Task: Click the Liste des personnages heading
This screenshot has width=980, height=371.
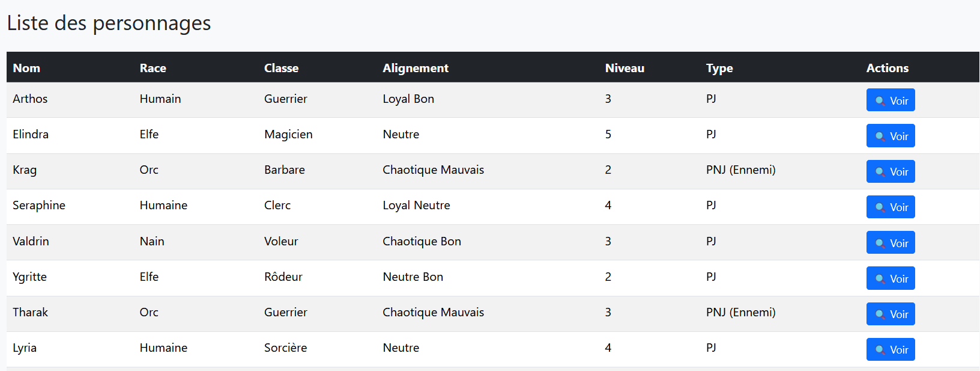Action: [x=109, y=23]
